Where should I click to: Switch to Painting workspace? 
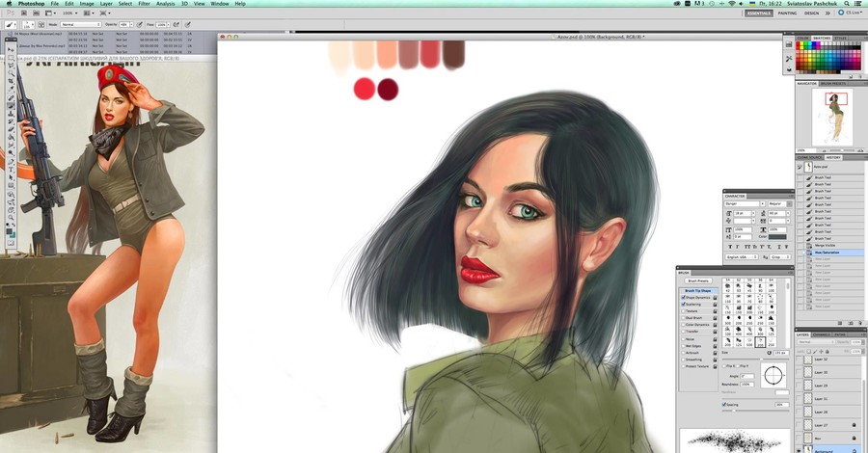tap(787, 13)
